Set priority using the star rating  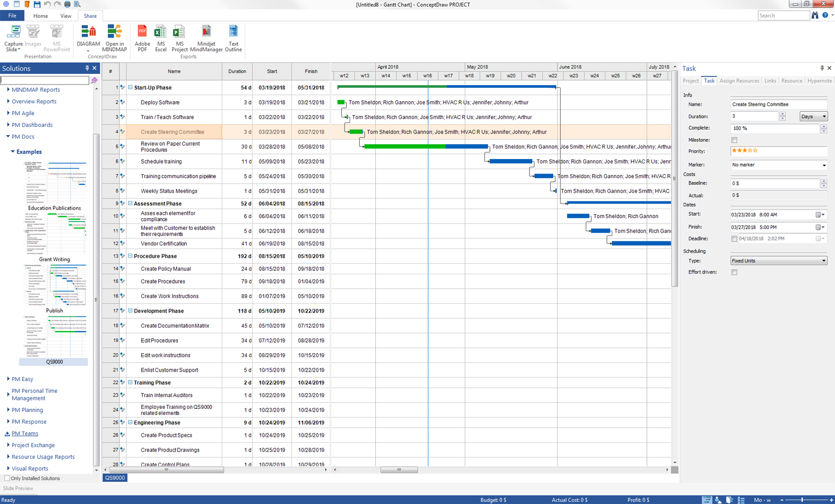coord(744,151)
